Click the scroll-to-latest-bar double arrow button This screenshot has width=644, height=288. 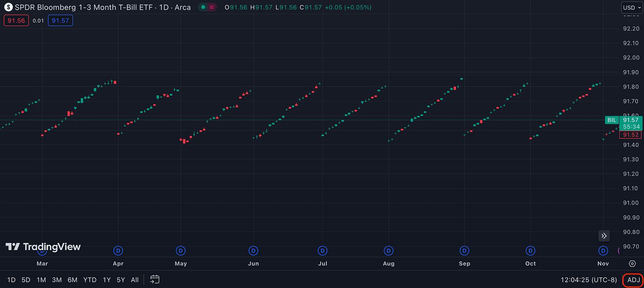click(x=604, y=235)
